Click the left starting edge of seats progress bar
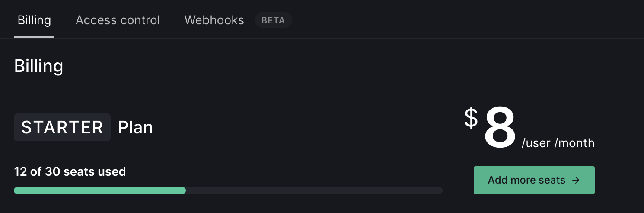The height and width of the screenshot is (213, 644). pos(16,190)
